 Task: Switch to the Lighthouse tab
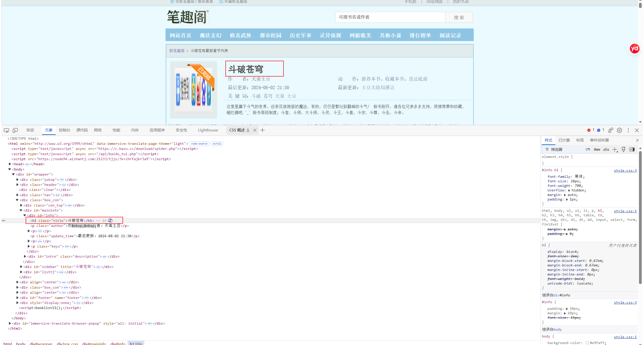pyautogui.click(x=208, y=130)
